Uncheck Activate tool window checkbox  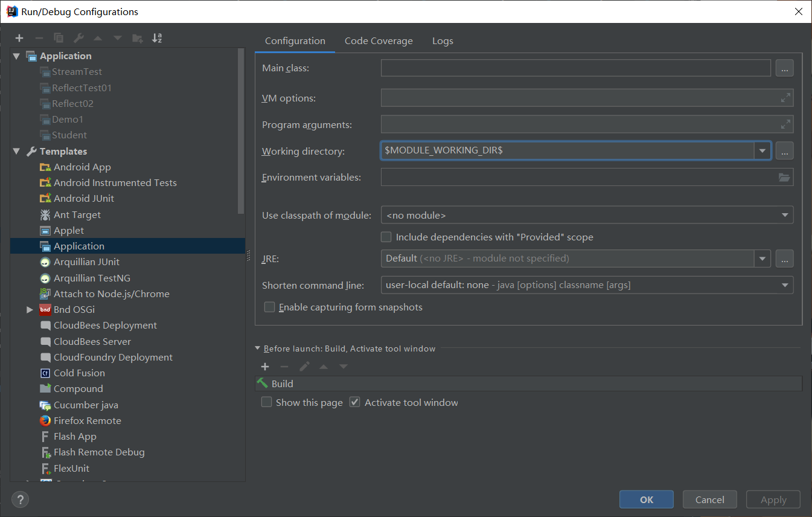(x=355, y=402)
